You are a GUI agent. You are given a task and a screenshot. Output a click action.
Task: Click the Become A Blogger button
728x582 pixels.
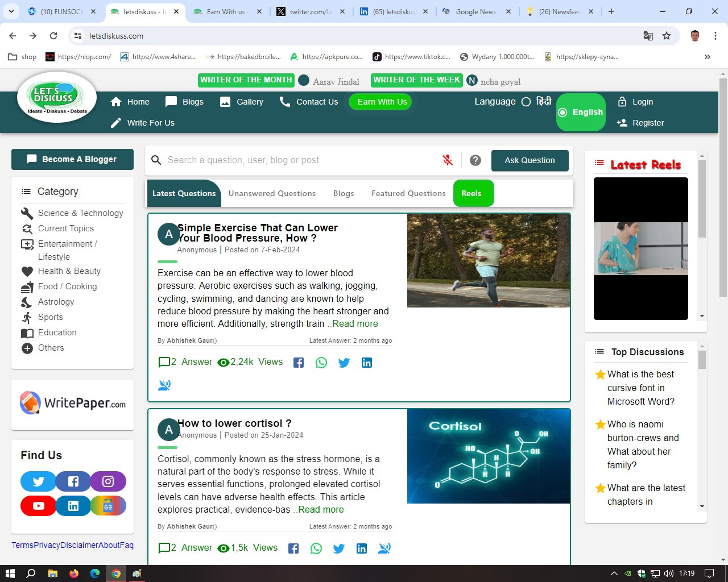point(72,159)
